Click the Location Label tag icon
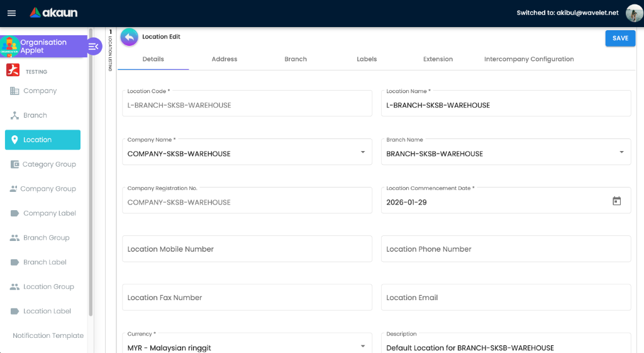Viewport: 644px width, 353px height. (14, 311)
